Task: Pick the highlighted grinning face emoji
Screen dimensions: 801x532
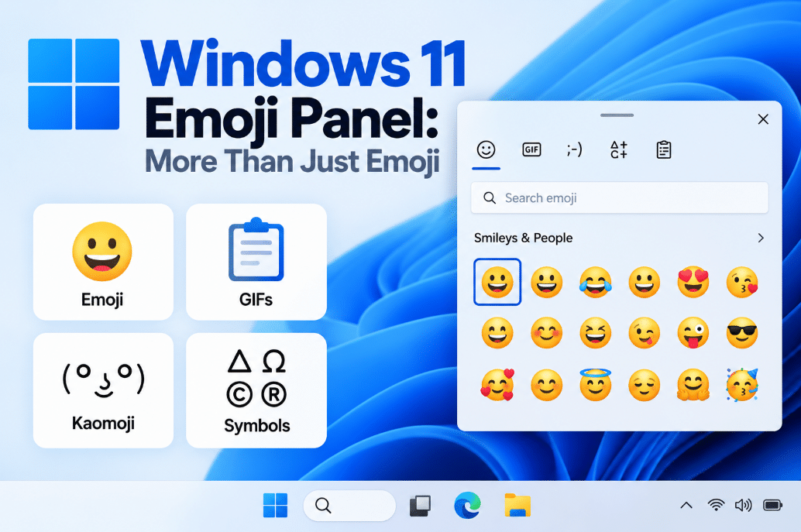Action: (497, 282)
